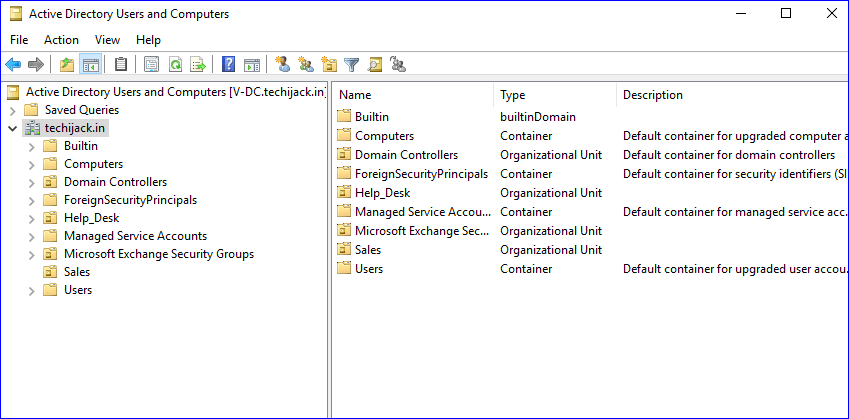Click the clipboard Paste toolbar icon

(x=121, y=65)
